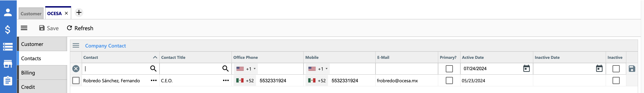
Task: Check Primary for the new contact row
Action: point(449,69)
